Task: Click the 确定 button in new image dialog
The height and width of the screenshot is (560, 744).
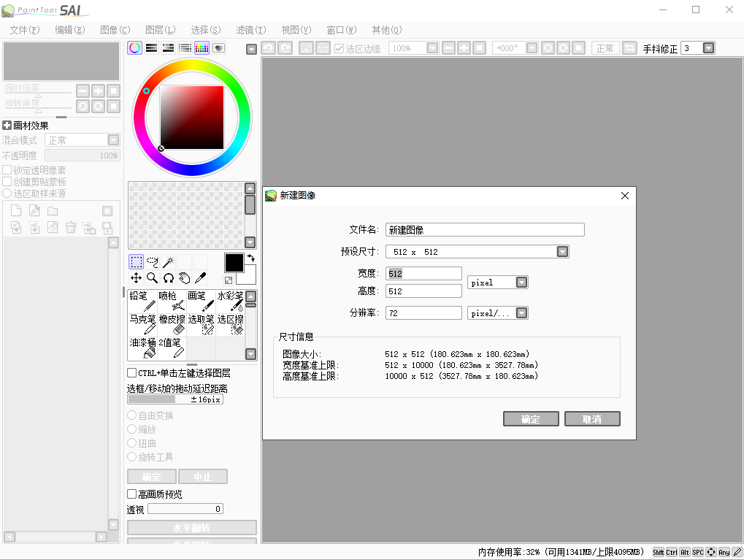Action: (x=531, y=419)
